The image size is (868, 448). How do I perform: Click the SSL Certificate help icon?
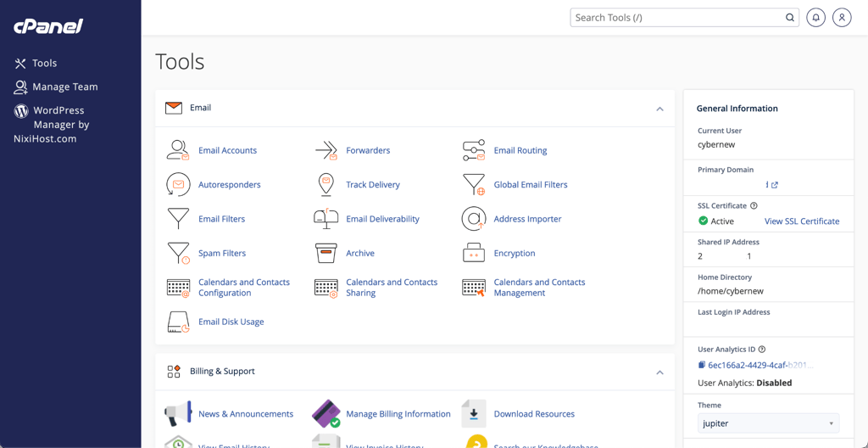(754, 205)
